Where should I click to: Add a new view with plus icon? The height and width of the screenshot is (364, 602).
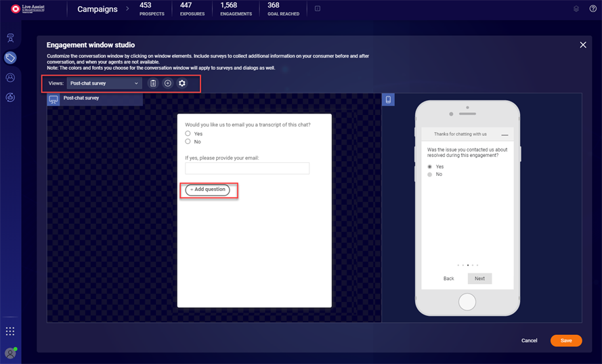(168, 83)
